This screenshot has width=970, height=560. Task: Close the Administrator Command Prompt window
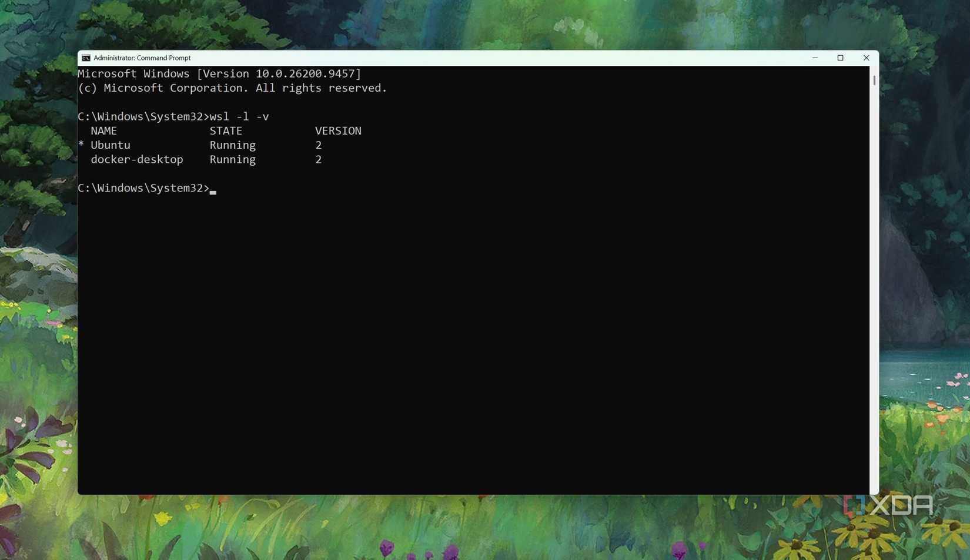pos(866,58)
